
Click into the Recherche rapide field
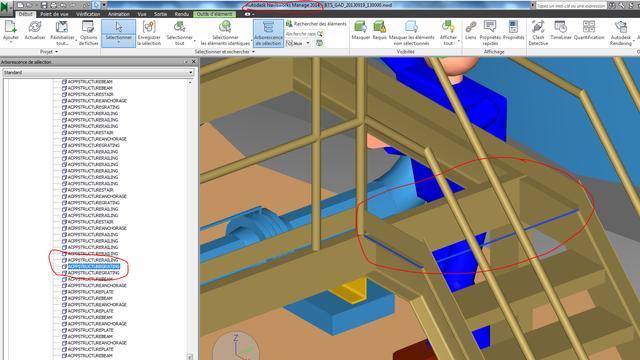pos(300,34)
